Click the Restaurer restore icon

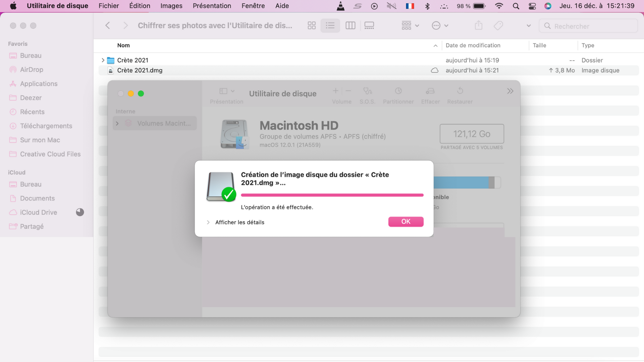tap(460, 91)
